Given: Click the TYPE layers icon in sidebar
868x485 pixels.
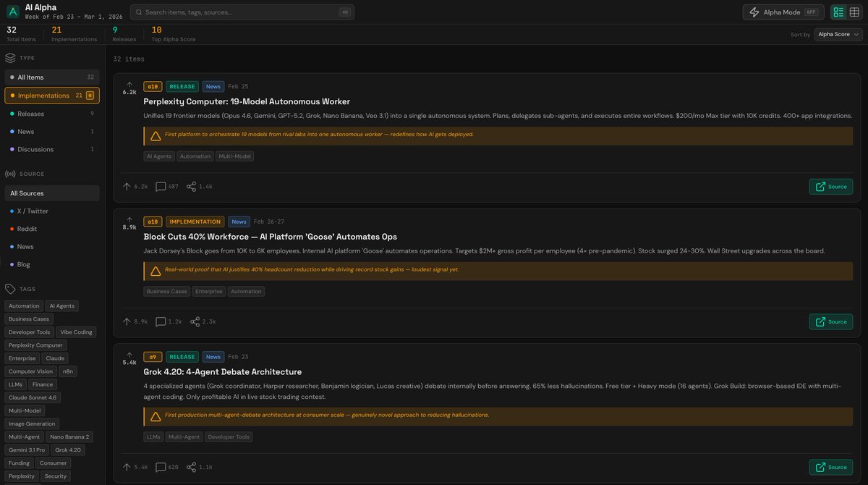Looking at the screenshot, I should click(x=10, y=58).
